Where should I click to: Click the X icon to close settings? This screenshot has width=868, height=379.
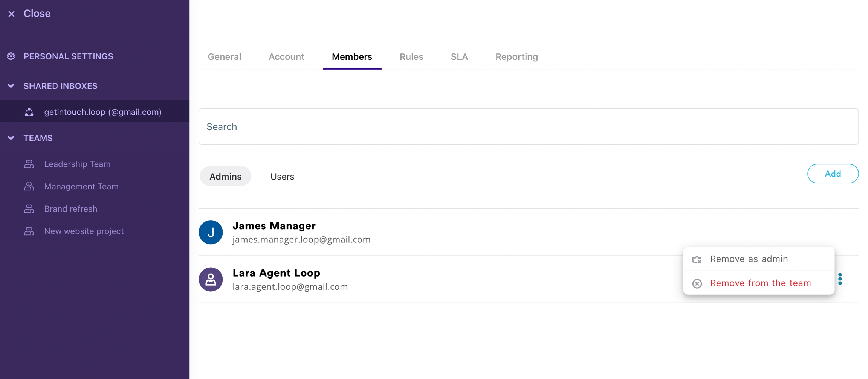click(11, 14)
